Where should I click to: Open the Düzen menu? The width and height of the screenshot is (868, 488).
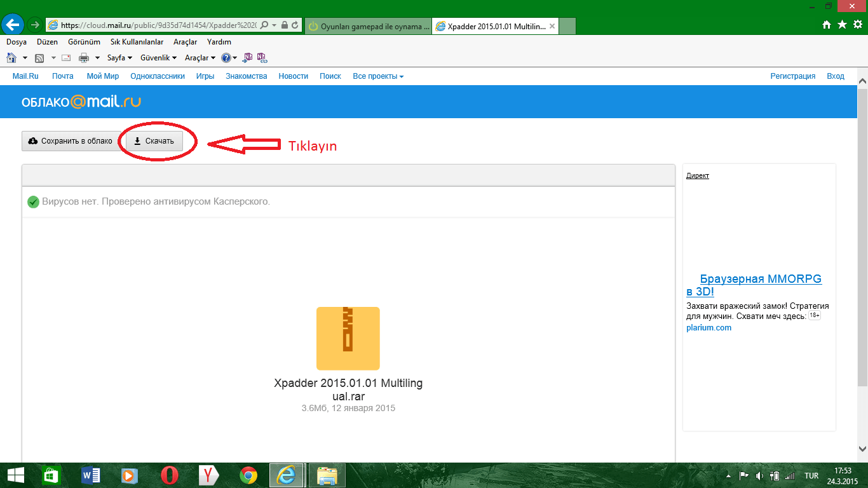[x=48, y=42]
